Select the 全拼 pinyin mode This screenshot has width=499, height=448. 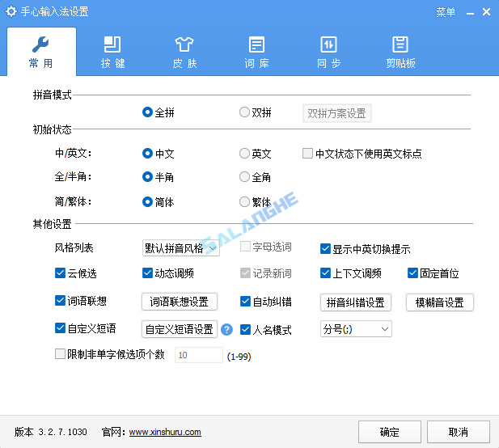pyautogui.click(x=159, y=112)
